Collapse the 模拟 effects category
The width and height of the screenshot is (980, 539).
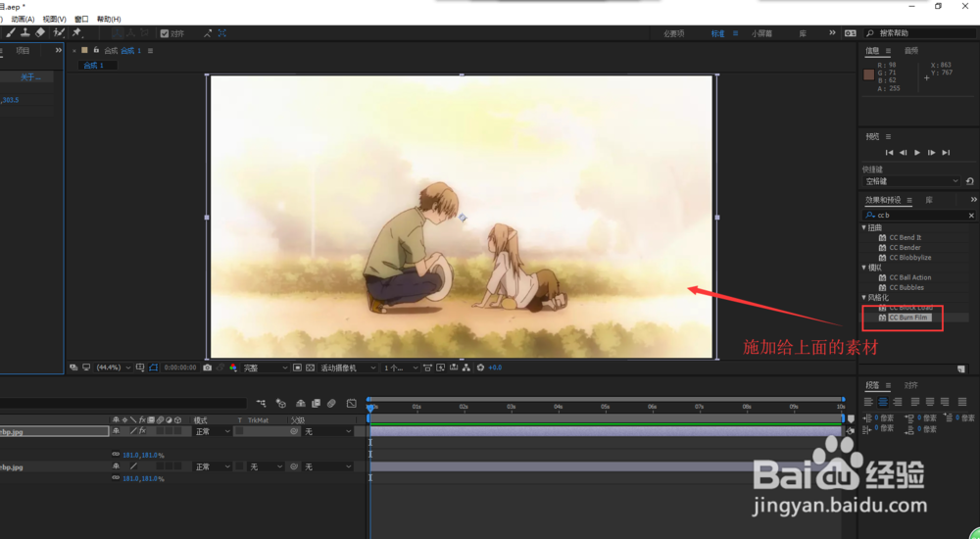(x=864, y=268)
